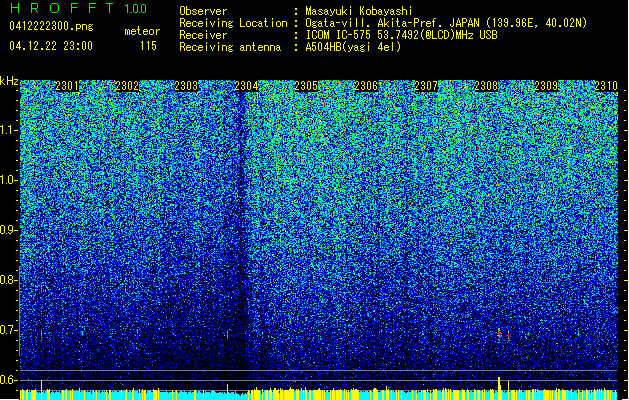Screen dimensions: 629x400
Task: Click the 2307 time marker
Action: (x=426, y=86)
